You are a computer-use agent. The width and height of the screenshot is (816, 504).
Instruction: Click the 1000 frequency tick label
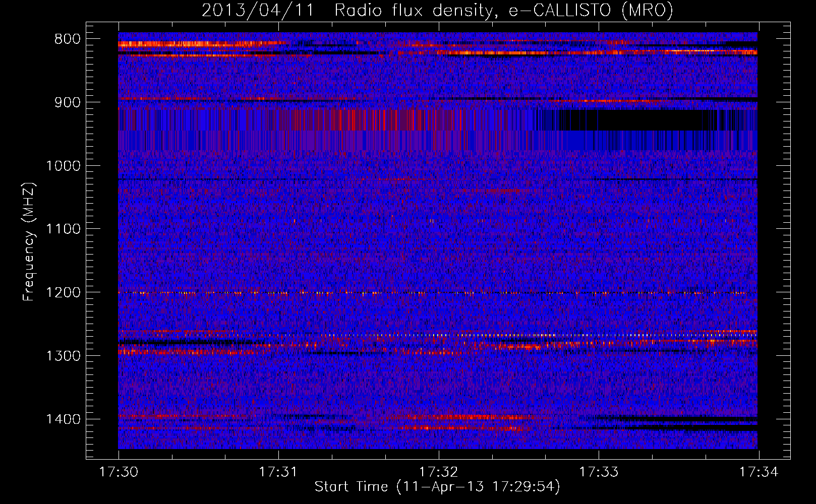pos(63,166)
